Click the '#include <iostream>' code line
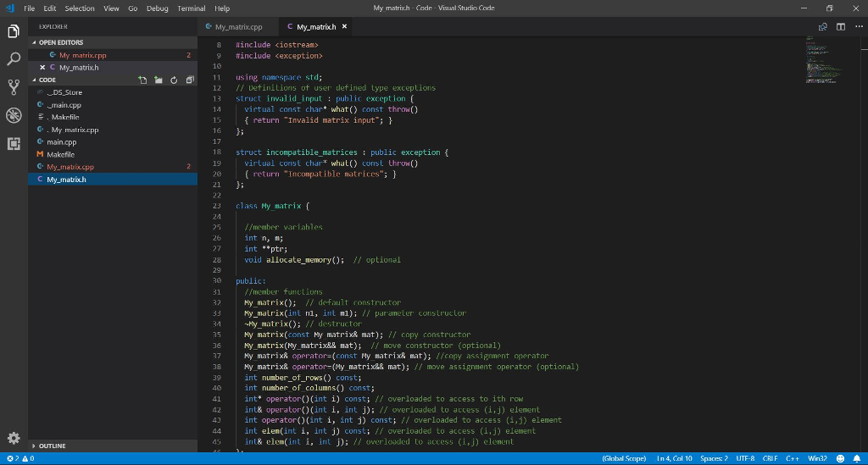868x465 pixels. click(x=277, y=45)
